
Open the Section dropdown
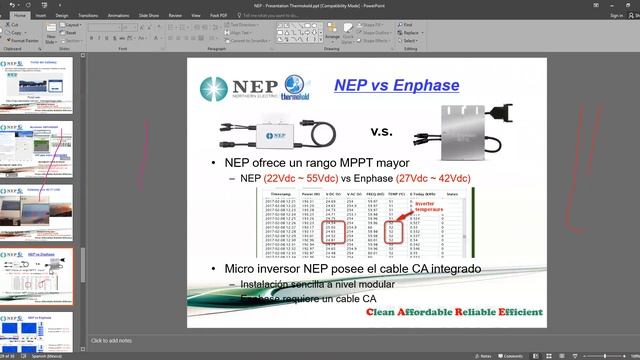(x=71, y=41)
